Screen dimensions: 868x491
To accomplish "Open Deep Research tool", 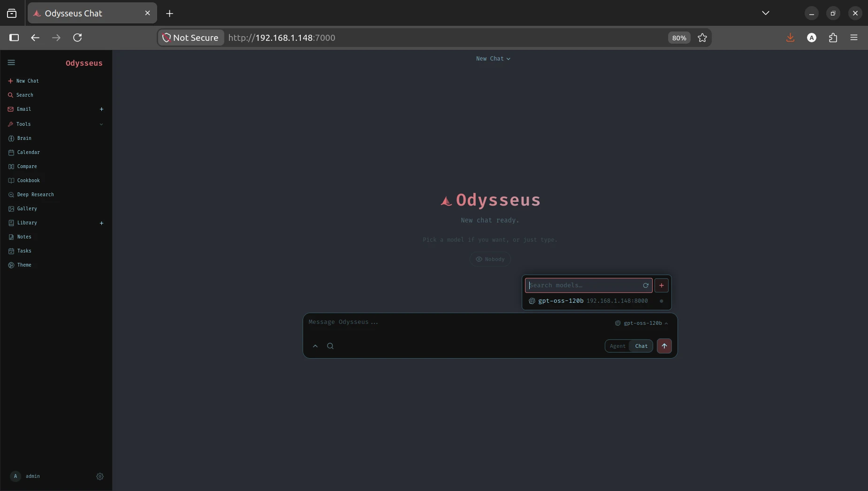I will (31, 194).
